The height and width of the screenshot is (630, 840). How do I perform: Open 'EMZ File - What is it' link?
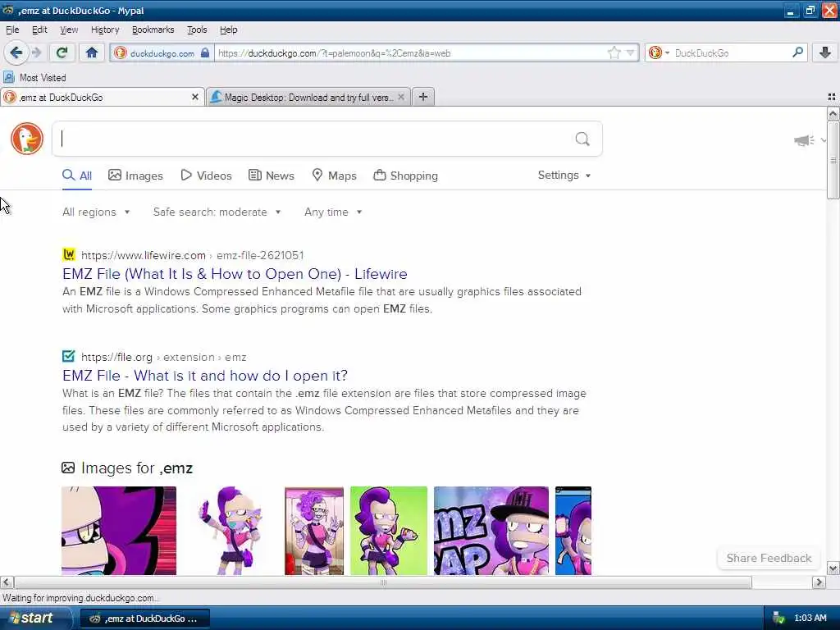pyautogui.click(x=204, y=376)
